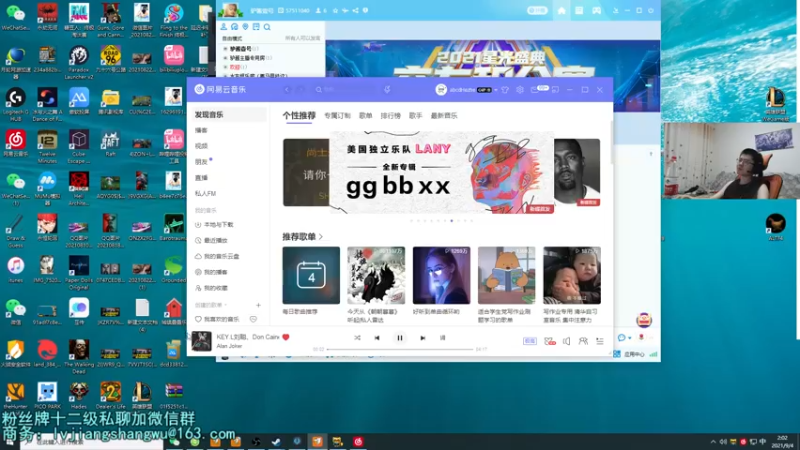Click the Steam icon in the taskbar
Screen dimensions: 800x450
pos(276,441)
